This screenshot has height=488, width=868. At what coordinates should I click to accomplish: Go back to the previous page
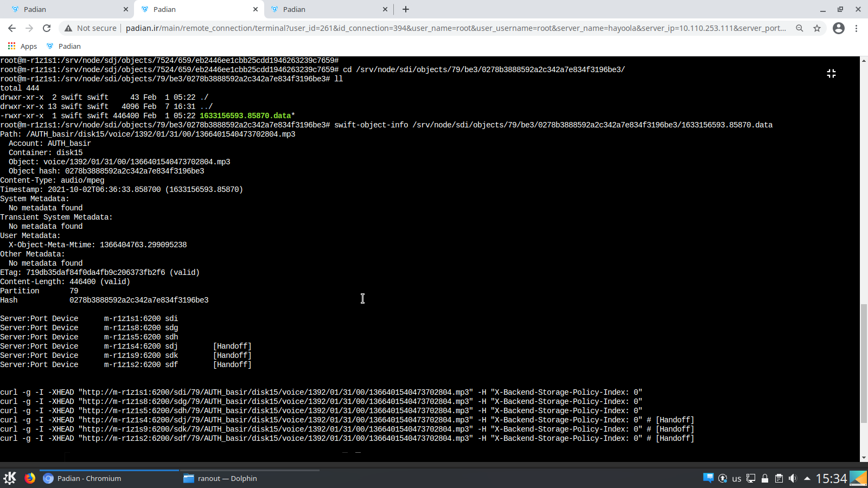tap(12, 28)
